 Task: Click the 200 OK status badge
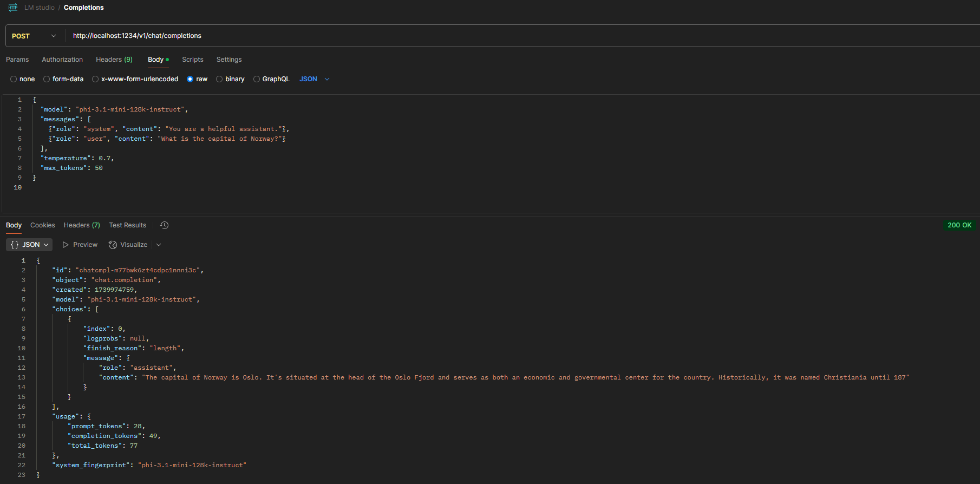[x=959, y=225]
